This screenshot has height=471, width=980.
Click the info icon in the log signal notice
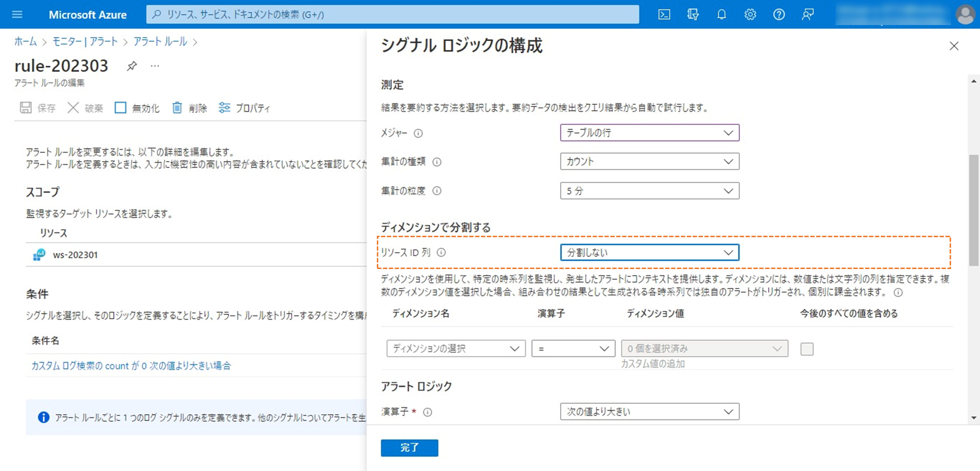(x=44, y=418)
